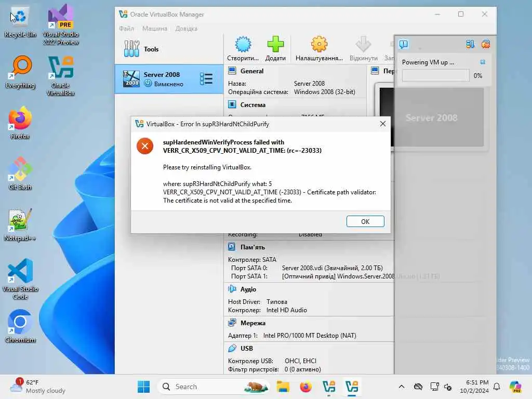Click the Пам'ять storage section header
This screenshot has width=532, height=399.
[252, 247]
